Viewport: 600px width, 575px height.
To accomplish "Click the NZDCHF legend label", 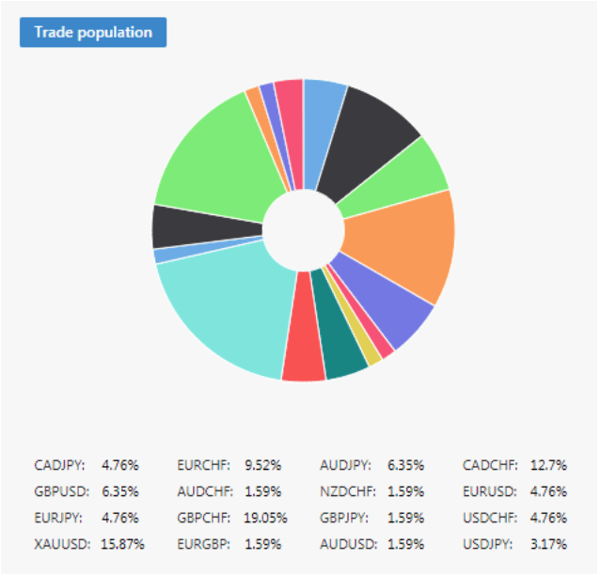I will click(x=347, y=491).
